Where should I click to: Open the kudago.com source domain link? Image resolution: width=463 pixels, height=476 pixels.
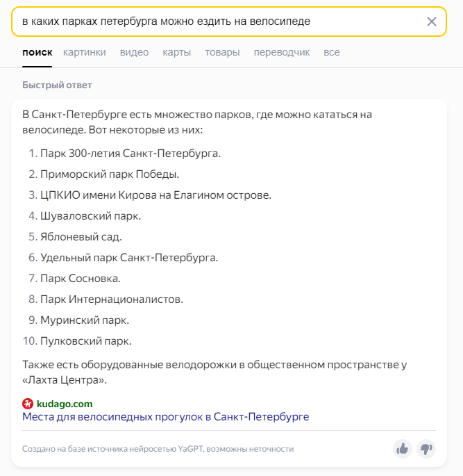pyautogui.click(x=65, y=404)
